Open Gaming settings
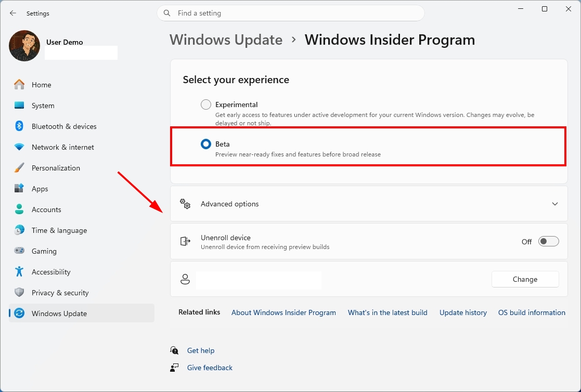 (x=82, y=251)
